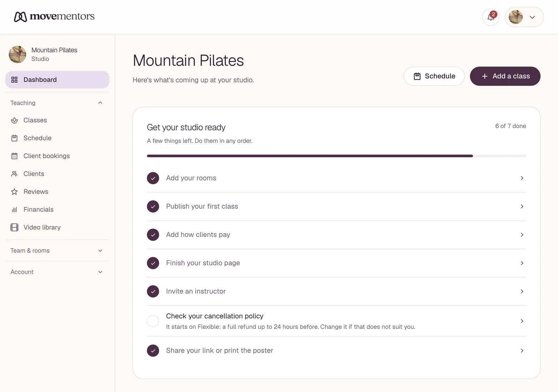Open Reviews in the sidebar
558x392 pixels.
tap(57, 192)
